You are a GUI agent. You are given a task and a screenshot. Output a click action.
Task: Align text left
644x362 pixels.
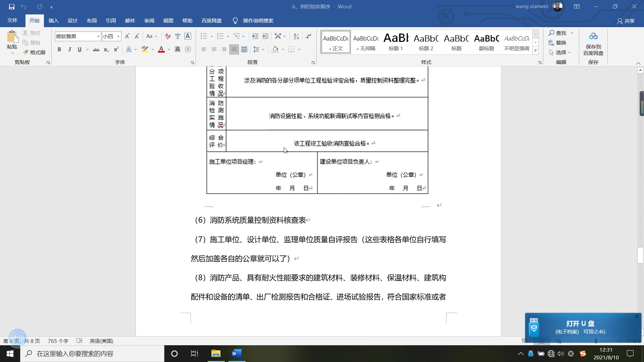[x=204, y=50]
